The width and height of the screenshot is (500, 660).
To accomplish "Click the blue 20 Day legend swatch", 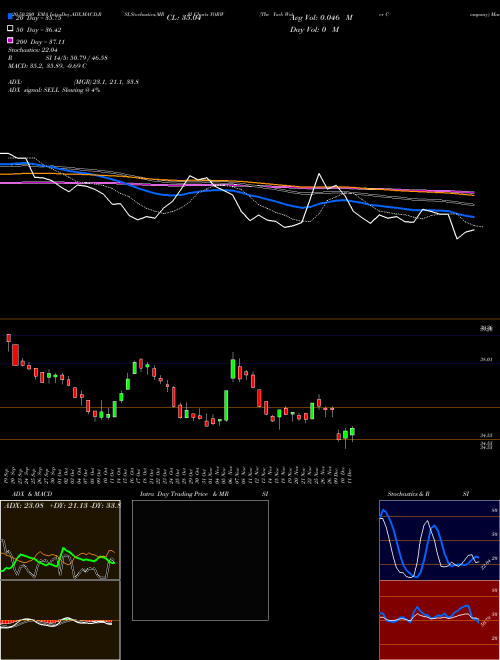I will point(10,17).
